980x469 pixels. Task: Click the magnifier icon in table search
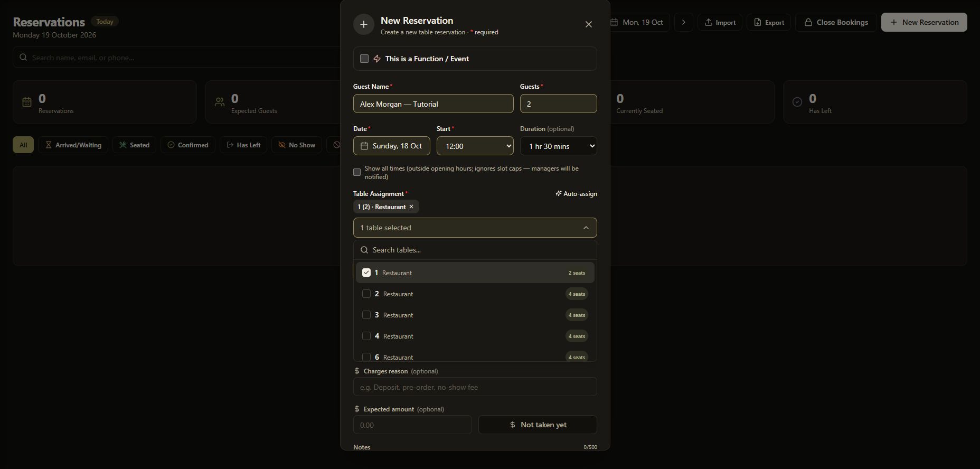coord(364,250)
